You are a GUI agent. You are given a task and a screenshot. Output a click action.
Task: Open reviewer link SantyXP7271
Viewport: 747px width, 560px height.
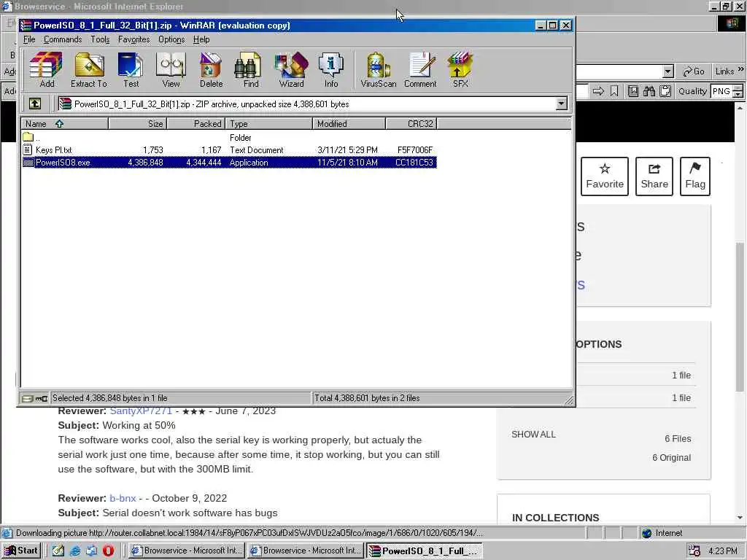(x=141, y=411)
